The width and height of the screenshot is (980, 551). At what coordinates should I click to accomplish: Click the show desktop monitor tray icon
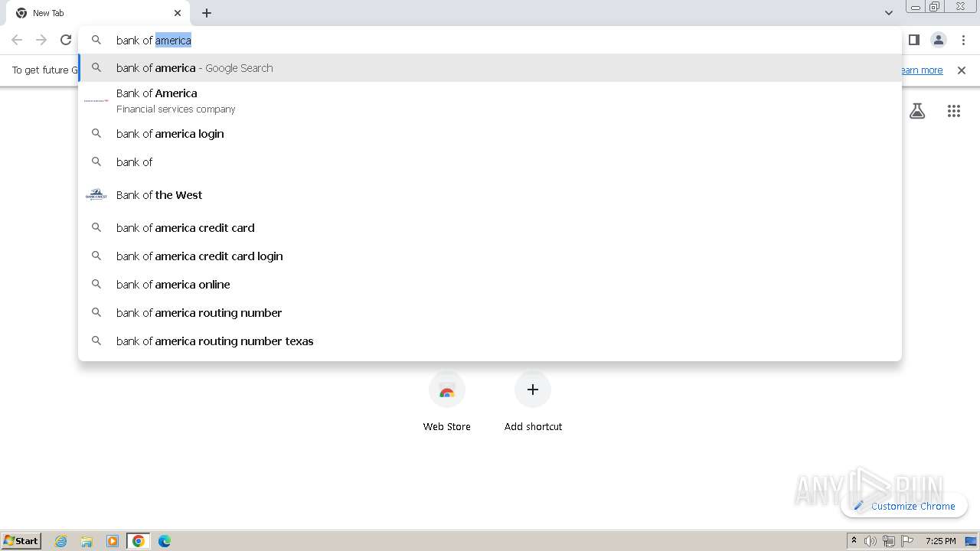click(x=971, y=541)
